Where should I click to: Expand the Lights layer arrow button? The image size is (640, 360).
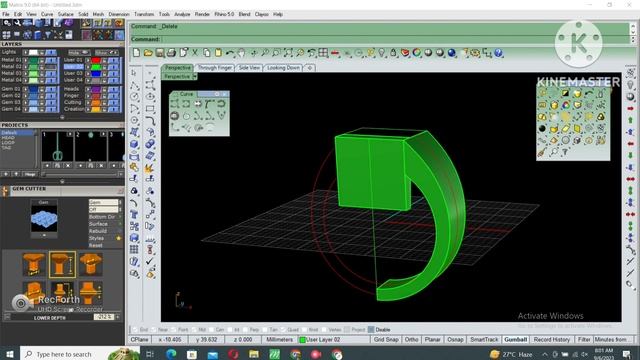[x=25, y=52]
